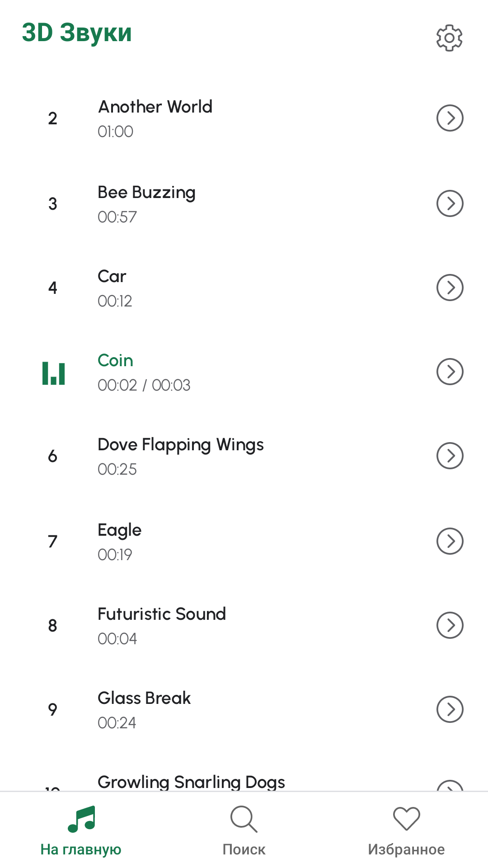Open the Избранное favorites tab
The width and height of the screenshot is (488, 868).
point(406,830)
